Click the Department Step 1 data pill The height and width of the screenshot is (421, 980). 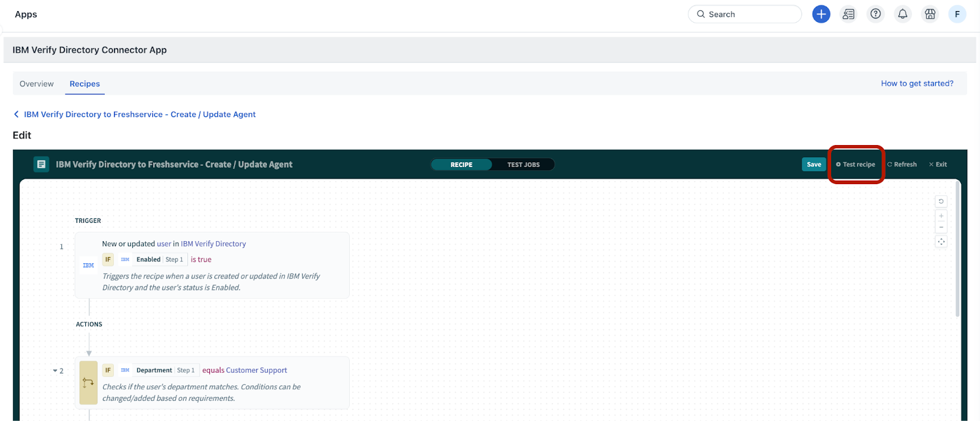[158, 370]
